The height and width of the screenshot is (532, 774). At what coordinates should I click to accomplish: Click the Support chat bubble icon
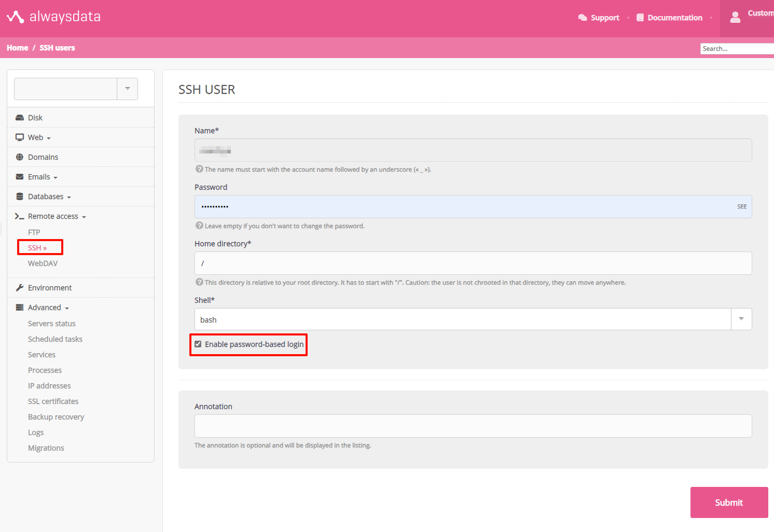point(583,18)
